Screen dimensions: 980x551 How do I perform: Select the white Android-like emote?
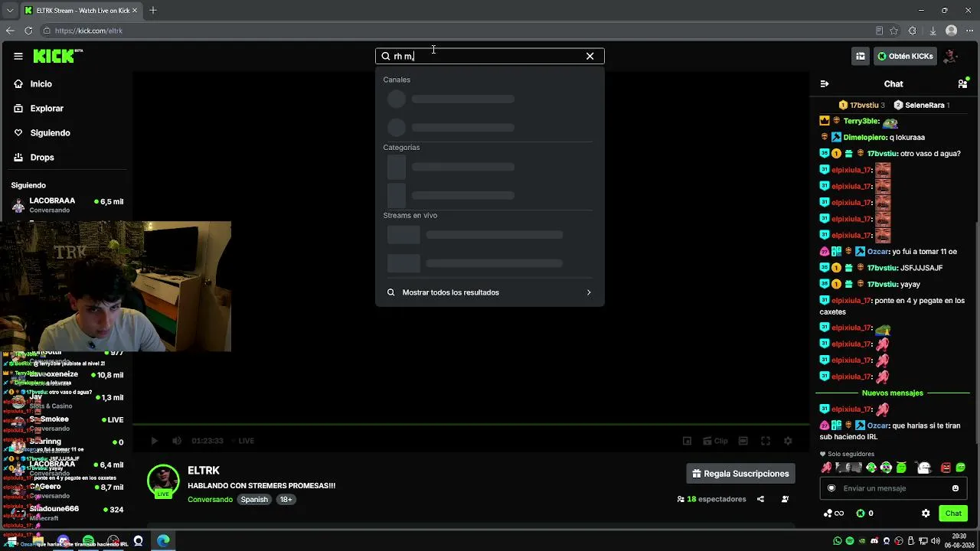coord(924,468)
